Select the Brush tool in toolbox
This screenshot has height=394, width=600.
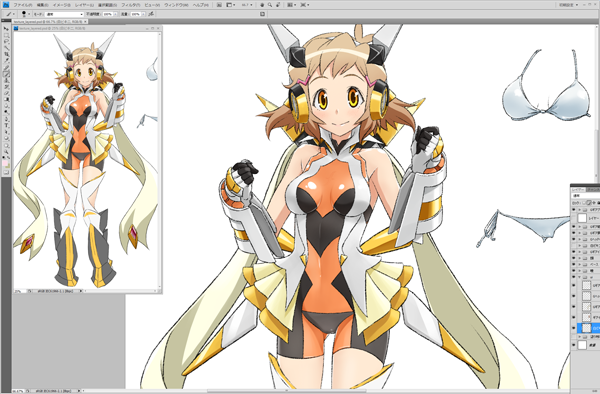pyautogui.click(x=7, y=74)
